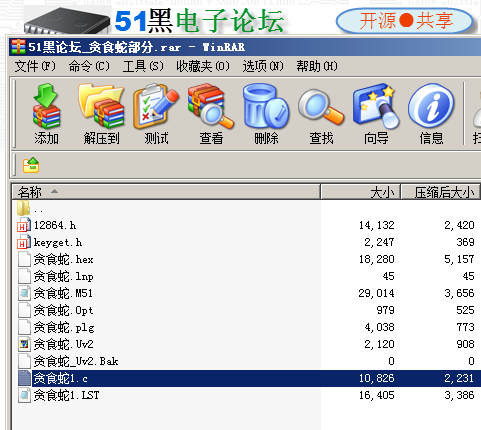Click the 贪食蛇1.c file icon
This screenshot has height=430, width=481.
[24, 378]
